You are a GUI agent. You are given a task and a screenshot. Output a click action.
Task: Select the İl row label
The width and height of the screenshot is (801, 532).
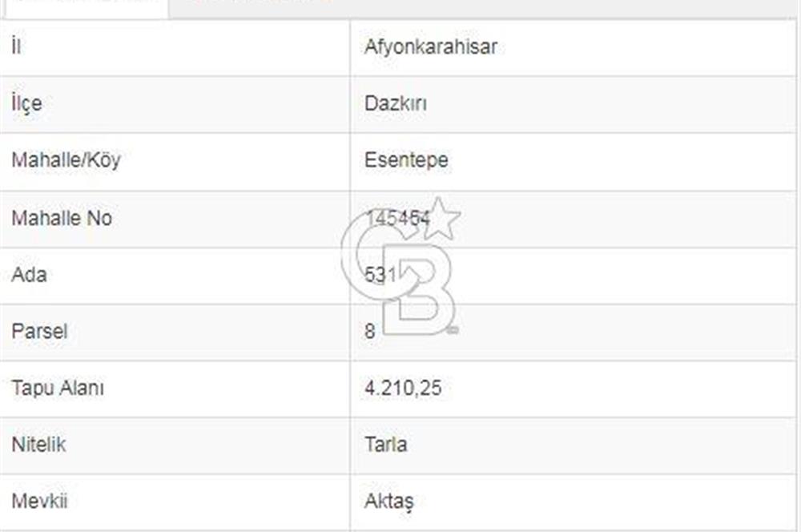pos(18,46)
